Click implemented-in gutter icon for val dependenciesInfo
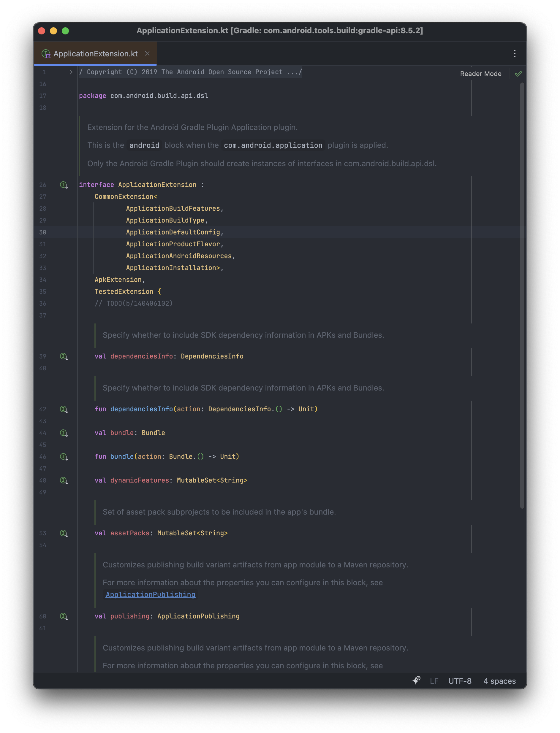 64,356
